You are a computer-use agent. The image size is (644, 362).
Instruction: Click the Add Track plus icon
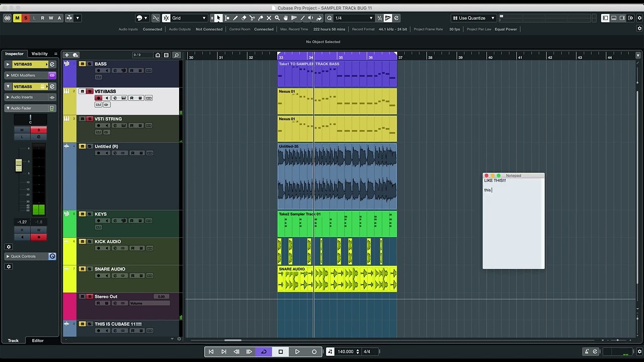66,55
